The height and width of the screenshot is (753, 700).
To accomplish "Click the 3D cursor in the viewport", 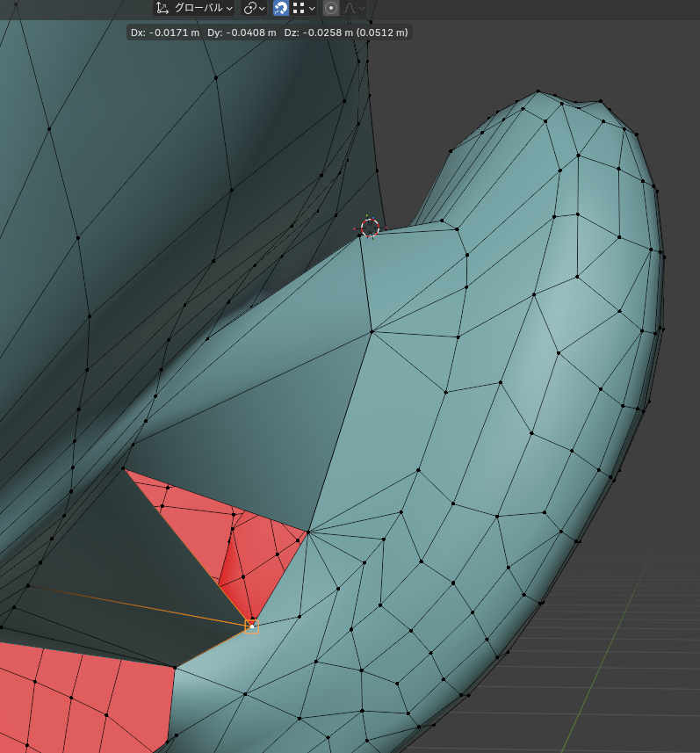I will click(x=370, y=228).
